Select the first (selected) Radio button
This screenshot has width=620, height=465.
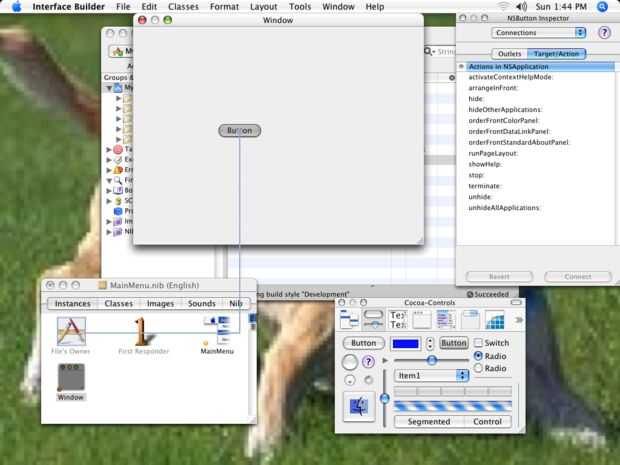[x=478, y=355]
